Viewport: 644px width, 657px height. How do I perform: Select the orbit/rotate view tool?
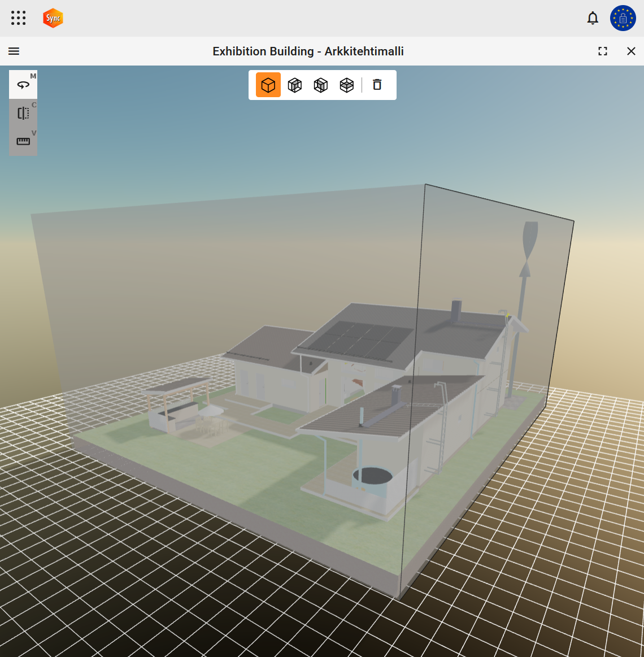pos(23,85)
